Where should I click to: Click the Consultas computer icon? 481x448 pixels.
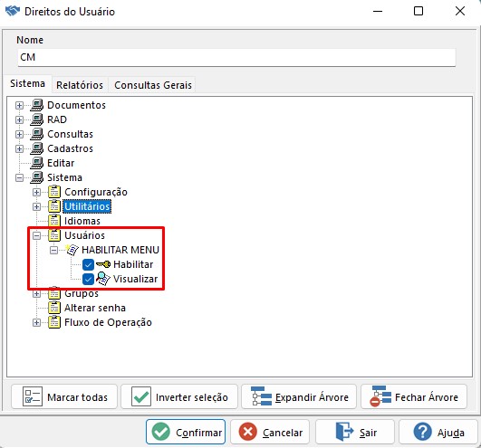coord(37,134)
